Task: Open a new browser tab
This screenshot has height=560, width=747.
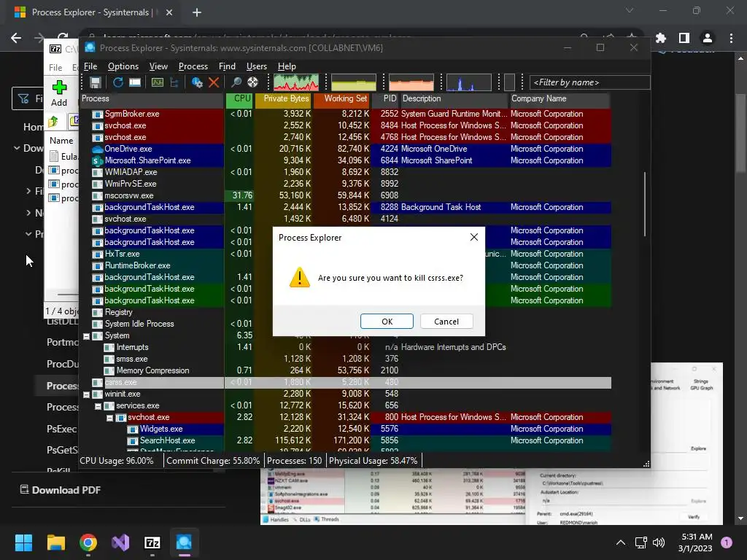Action: (197, 12)
